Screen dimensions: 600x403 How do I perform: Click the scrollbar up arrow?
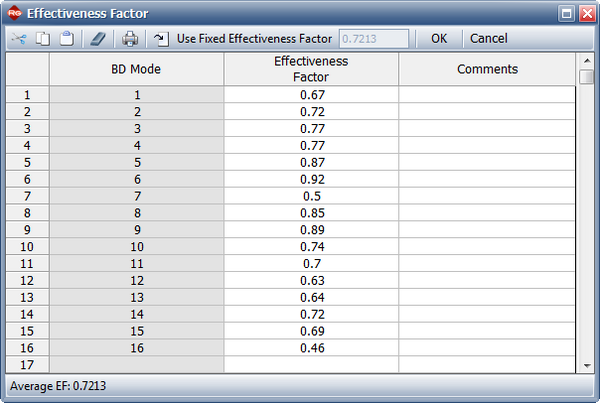[x=587, y=60]
